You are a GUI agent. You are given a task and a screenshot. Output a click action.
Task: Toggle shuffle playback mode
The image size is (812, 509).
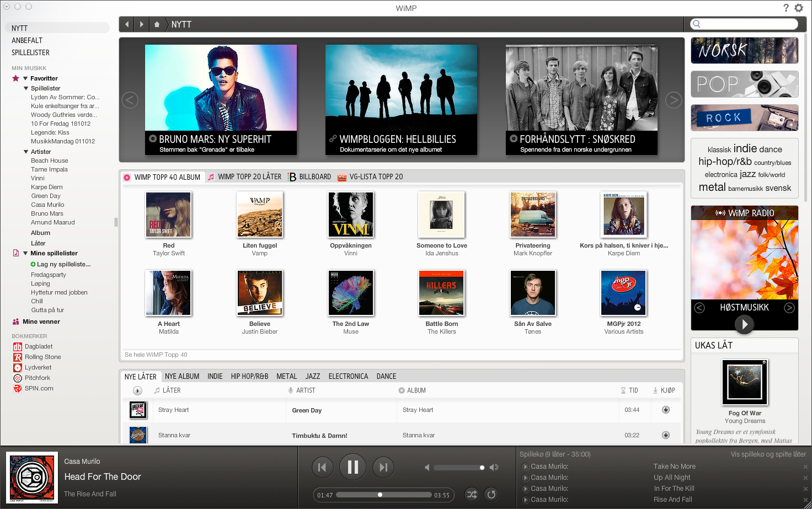[472, 495]
